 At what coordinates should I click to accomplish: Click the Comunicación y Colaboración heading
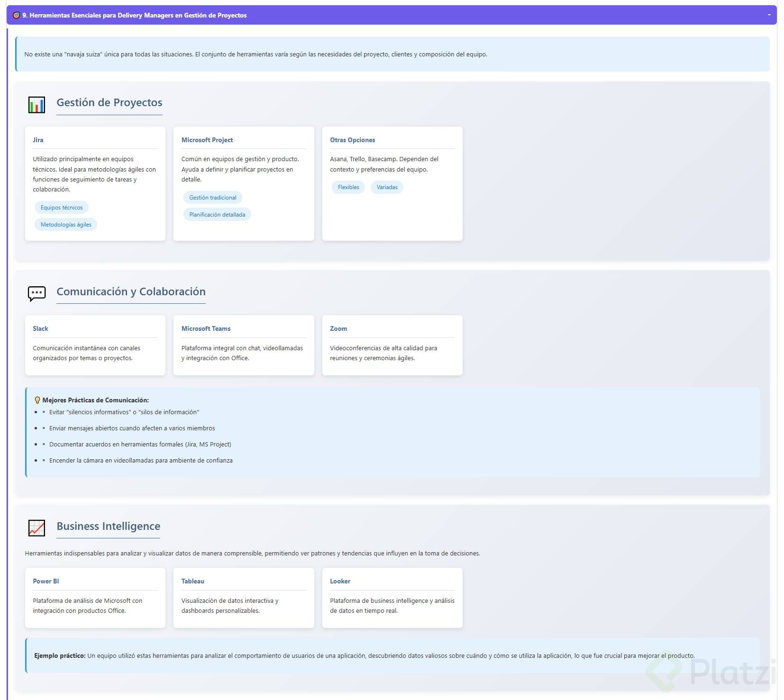tap(131, 291)
